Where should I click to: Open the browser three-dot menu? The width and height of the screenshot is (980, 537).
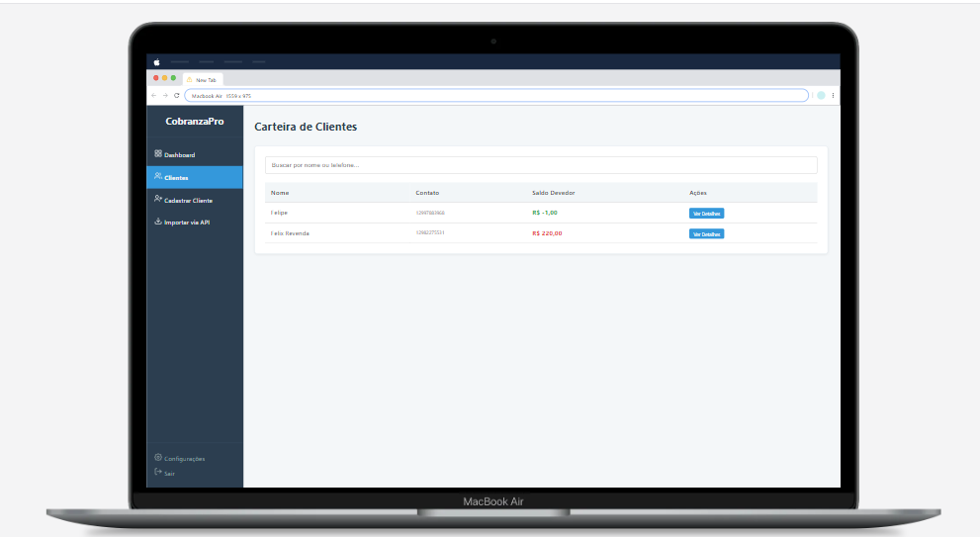[x=833, y=95]
